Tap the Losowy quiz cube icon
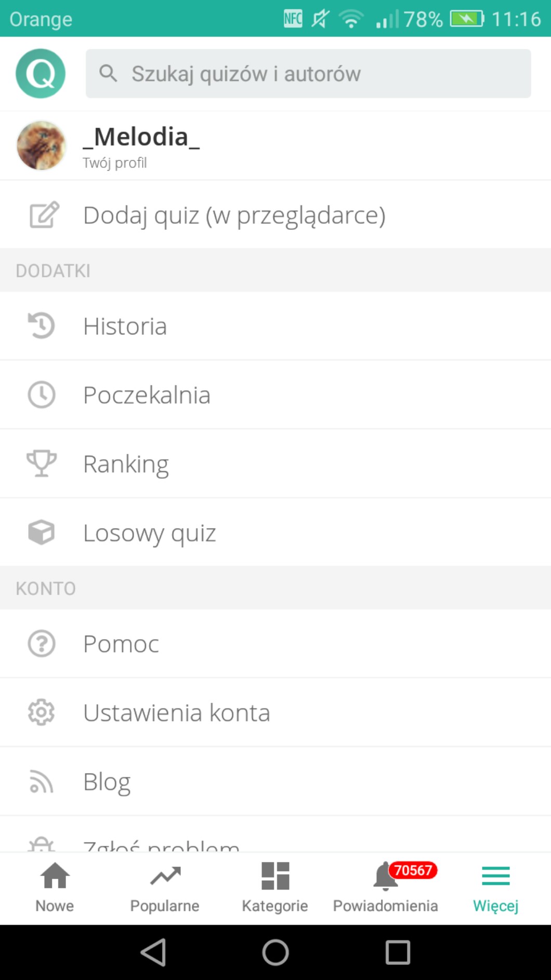 [x=41, y=532]
